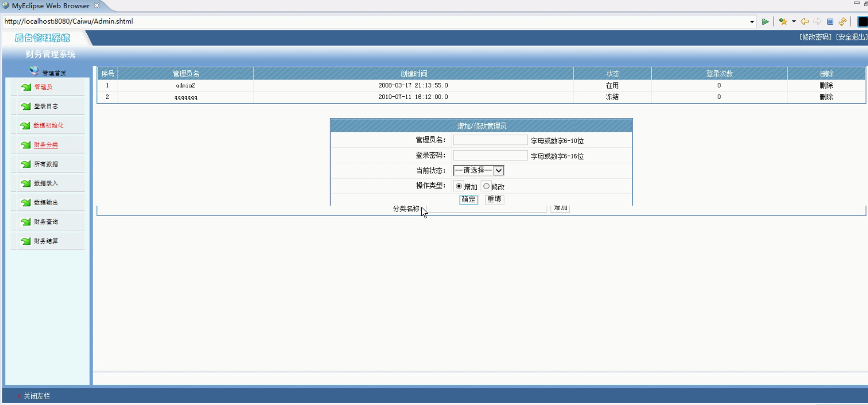Click the 重填 reset button

[494, 199]
